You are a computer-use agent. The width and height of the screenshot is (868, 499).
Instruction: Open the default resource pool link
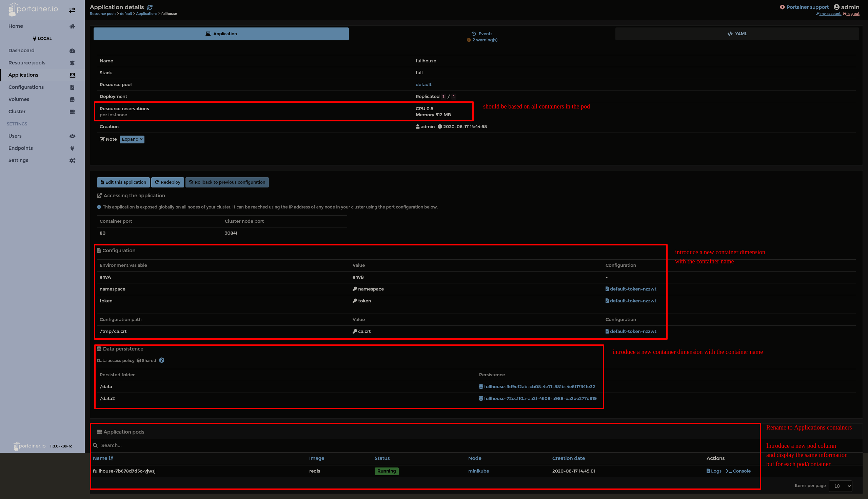423,84
